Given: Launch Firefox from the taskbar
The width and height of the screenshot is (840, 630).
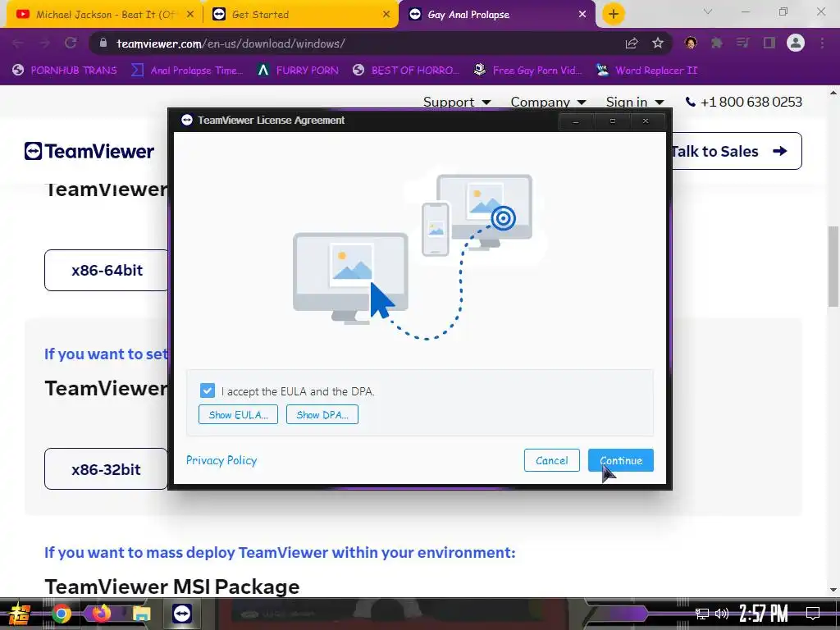Looking at the screenshot, I should pos(101,613).
